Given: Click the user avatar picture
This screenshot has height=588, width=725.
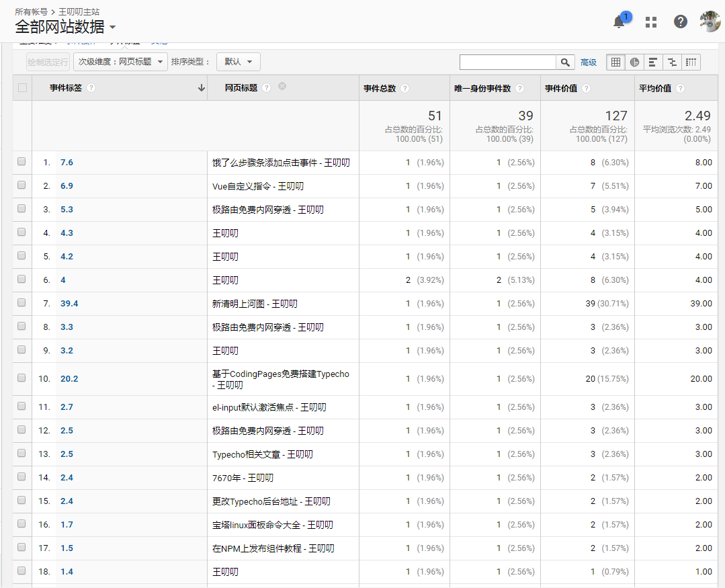Looking at the screenshot, I should click(x=710, y=22).
